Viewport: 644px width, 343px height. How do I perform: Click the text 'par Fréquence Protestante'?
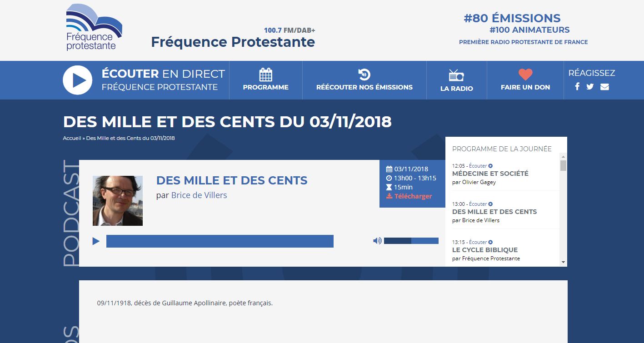(486, 258)
